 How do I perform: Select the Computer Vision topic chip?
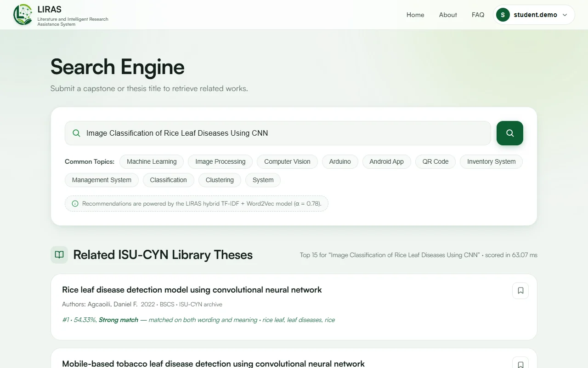(287, 161)
